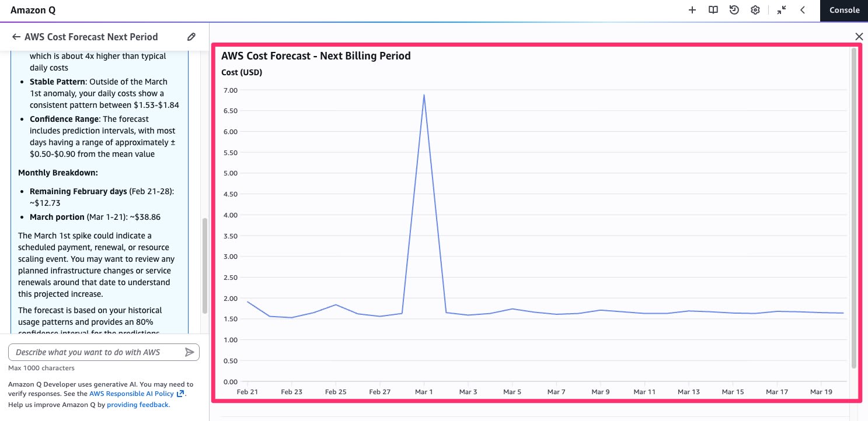
Task: Rename the conversation with the pencil icon
Action: (x=191, y=37)
